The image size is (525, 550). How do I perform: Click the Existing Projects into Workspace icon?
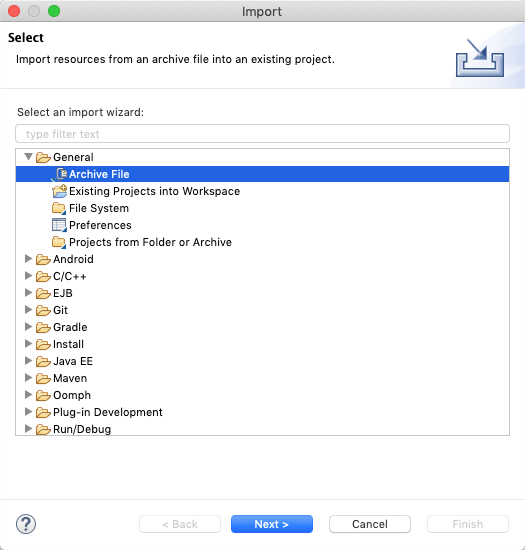click(59, 191)
